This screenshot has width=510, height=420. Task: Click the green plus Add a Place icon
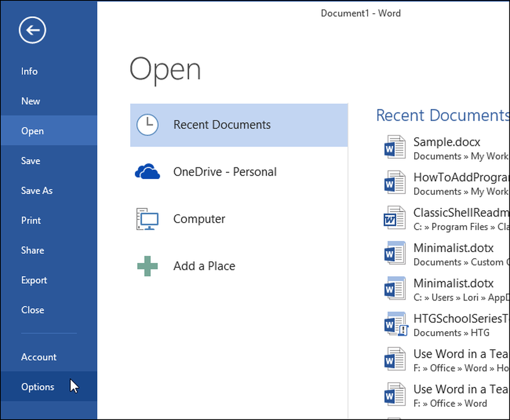click(147, 266)
